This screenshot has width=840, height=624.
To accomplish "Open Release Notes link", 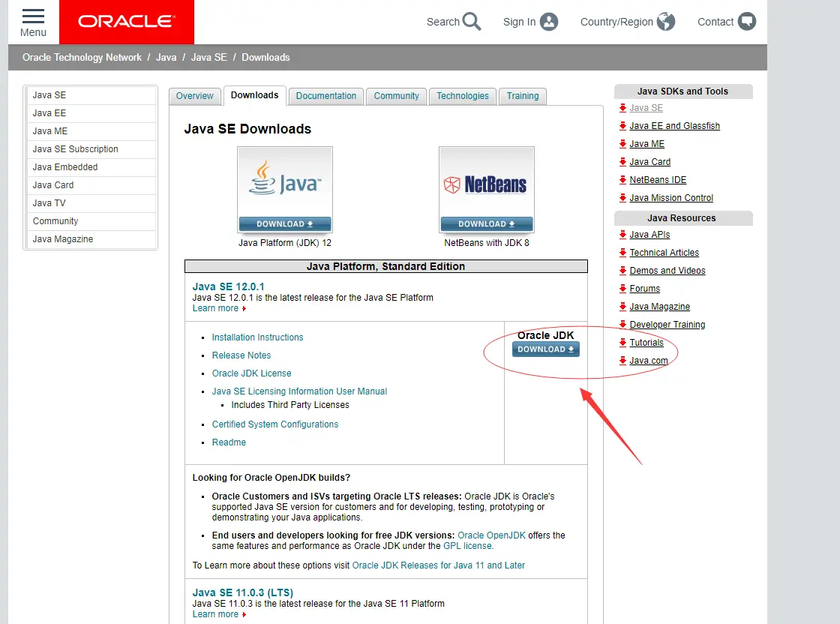I will [x=241, y=355].
